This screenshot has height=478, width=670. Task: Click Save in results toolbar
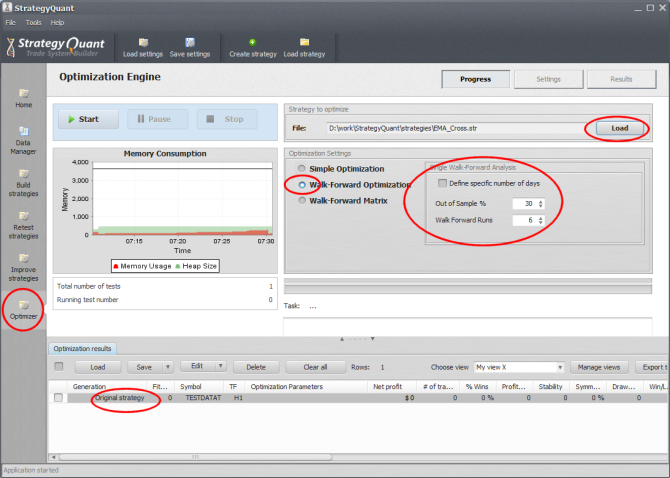tap(144, 367)
